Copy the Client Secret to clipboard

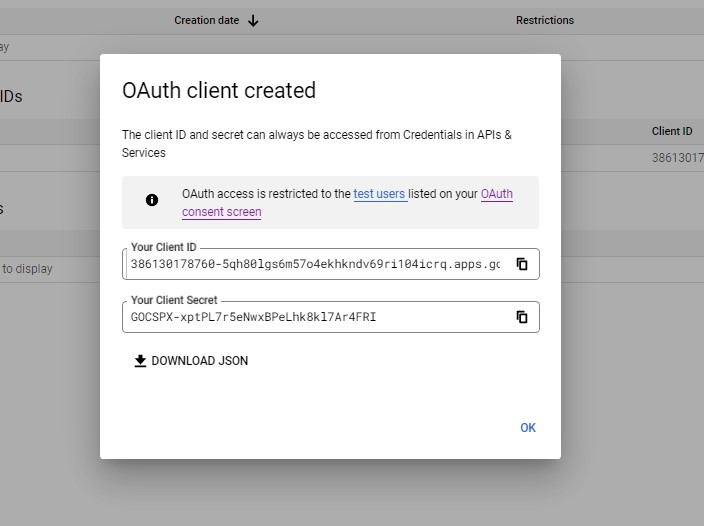click(522, 317)
